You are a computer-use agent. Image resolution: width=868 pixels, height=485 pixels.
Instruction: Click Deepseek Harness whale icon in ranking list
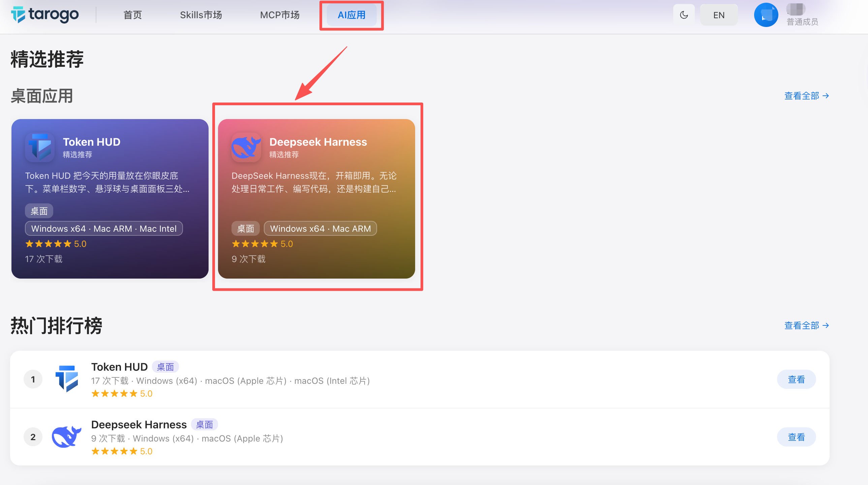tap(67, 437)
